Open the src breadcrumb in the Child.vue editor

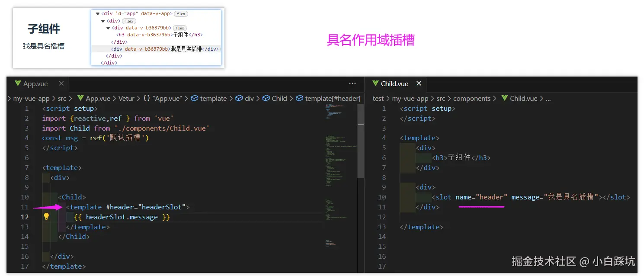441,98
